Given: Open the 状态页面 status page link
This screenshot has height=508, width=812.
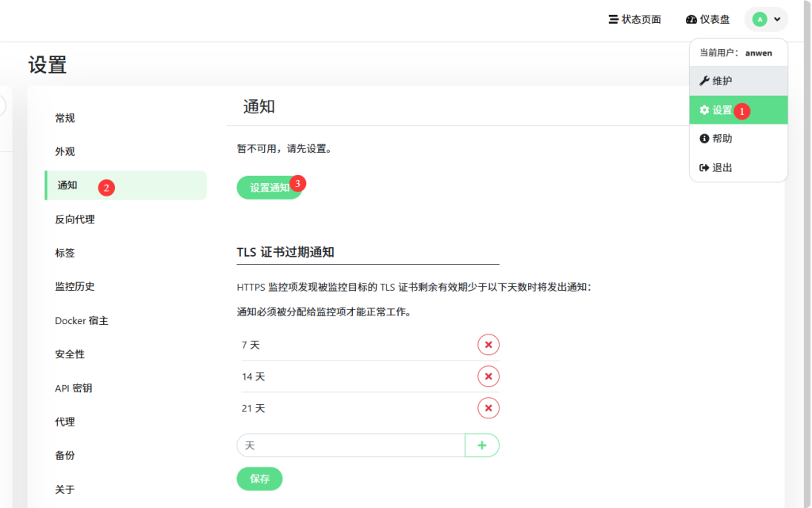Looking at the screenshot, I should tap(634, 20).
